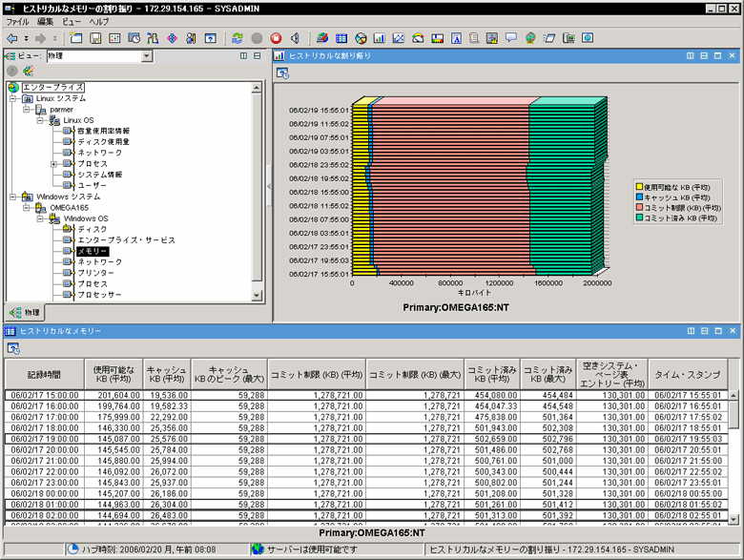Image resolution: width=744 pixels, height=560 pixels.
Task: Open the ビュー view selector dropdown
Action: (147, 56)
